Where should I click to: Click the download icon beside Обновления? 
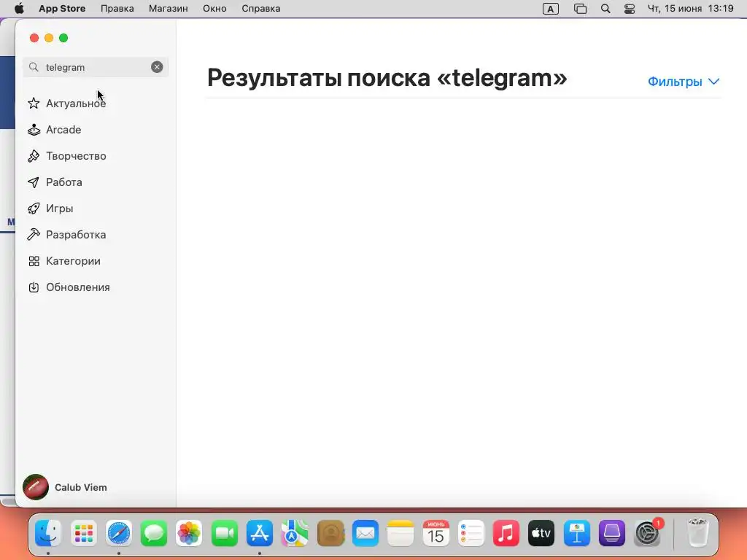pyautogui.click(x=34, y=287)
